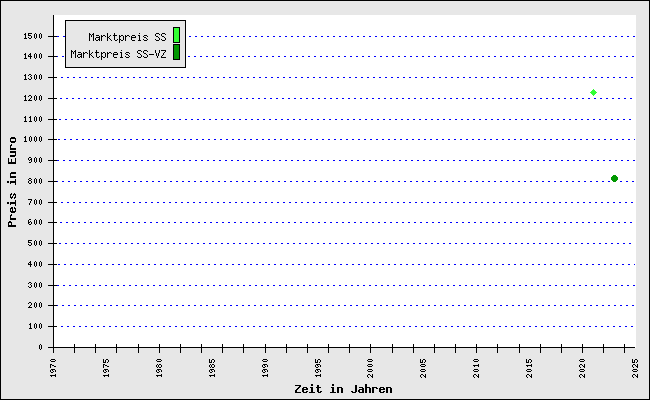This screenshot has width=650, height=400.
Task: Click the 1300 value on the y-axis
Action: (x=33, y=77)
